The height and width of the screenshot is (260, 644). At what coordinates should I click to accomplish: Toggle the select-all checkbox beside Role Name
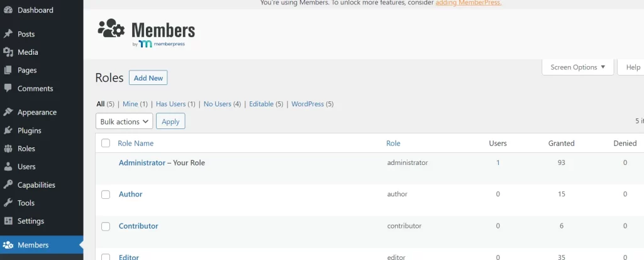point(106,143)
